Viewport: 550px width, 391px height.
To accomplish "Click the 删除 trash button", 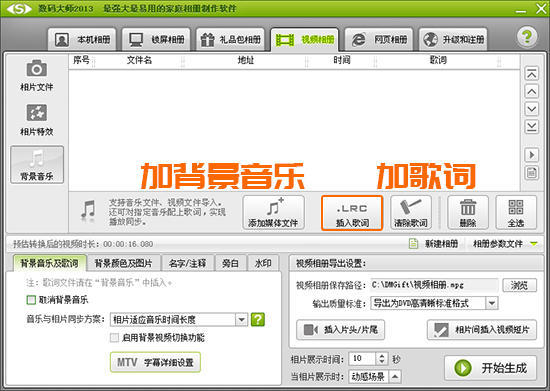I will [x=468, y=213].
